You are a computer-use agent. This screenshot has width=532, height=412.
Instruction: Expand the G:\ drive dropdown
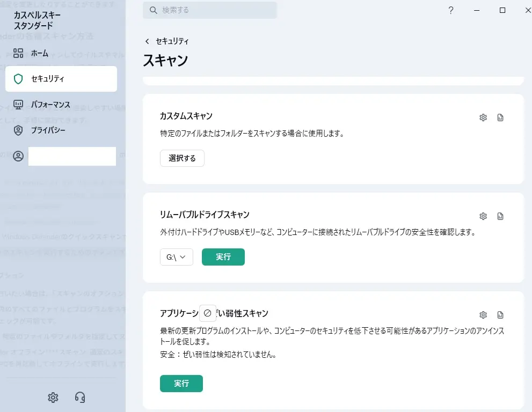(177, 257)
